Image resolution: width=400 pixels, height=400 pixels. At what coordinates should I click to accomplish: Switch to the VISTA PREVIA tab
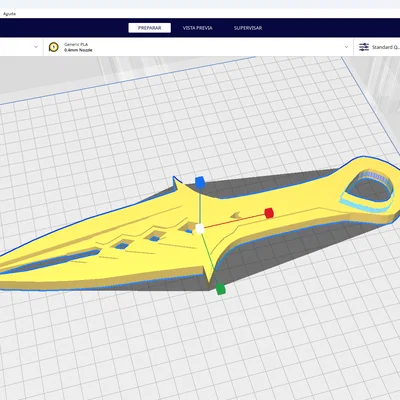pos(197,28)
